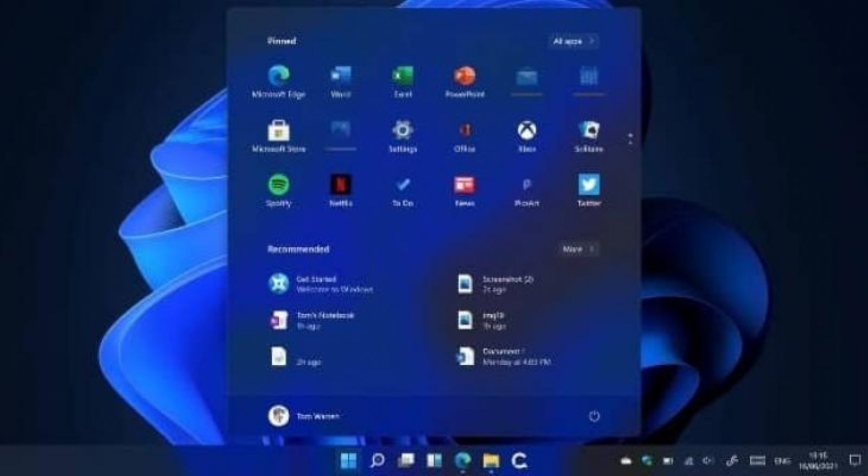Open Search from the taskbar
Image resolution: width=868 pixels, height=476 pixels.
[x=377, y=460]
